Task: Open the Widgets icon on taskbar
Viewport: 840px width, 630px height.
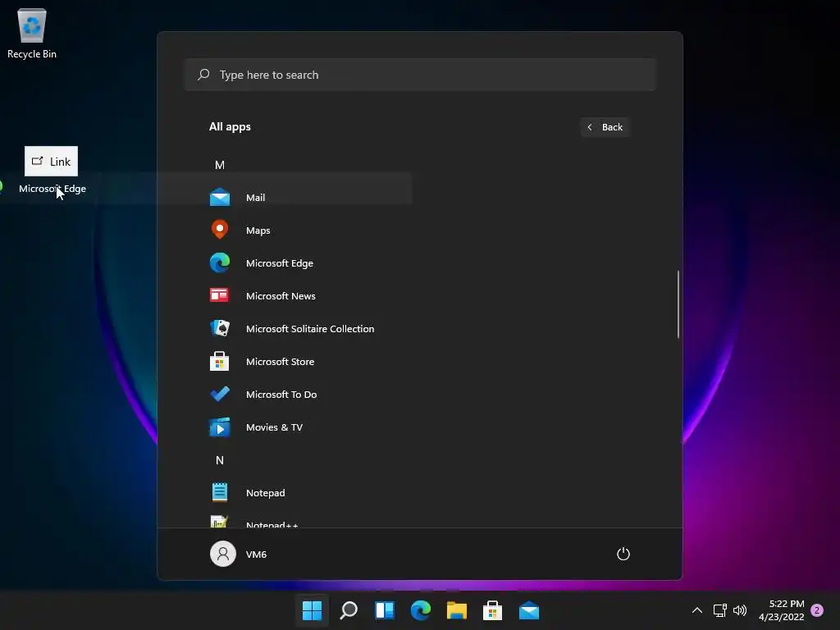Action: (x=385, y=610)
